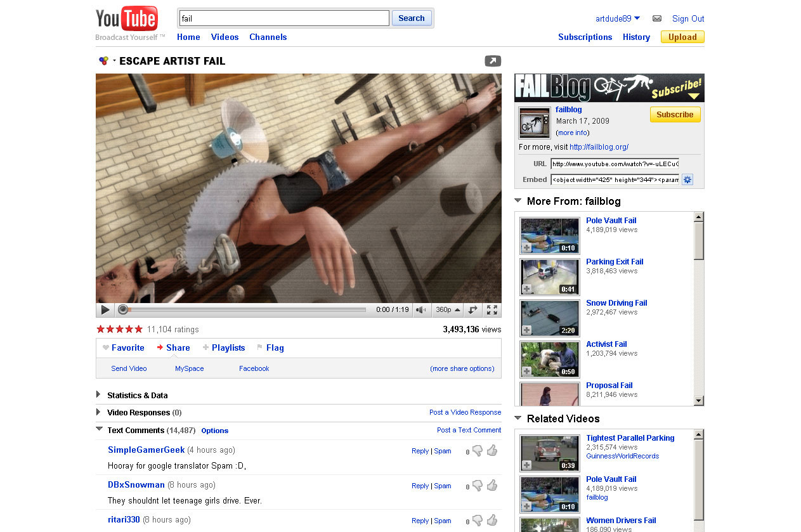Open the Favorite tab under the video
Viewport: 801px width, 532px height.
coord(124,347)
